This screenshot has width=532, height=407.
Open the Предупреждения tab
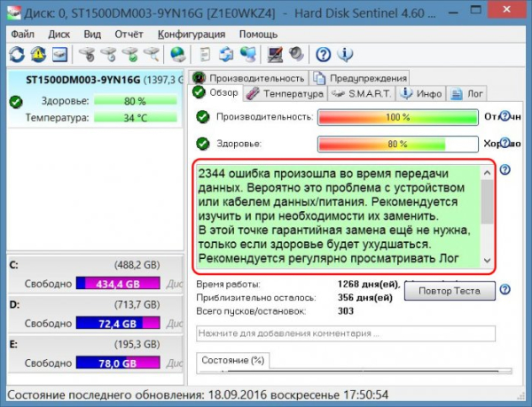[362, 78]
